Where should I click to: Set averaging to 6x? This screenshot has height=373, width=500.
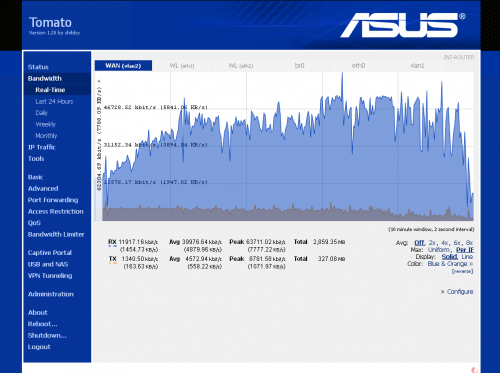click(457, 243)
